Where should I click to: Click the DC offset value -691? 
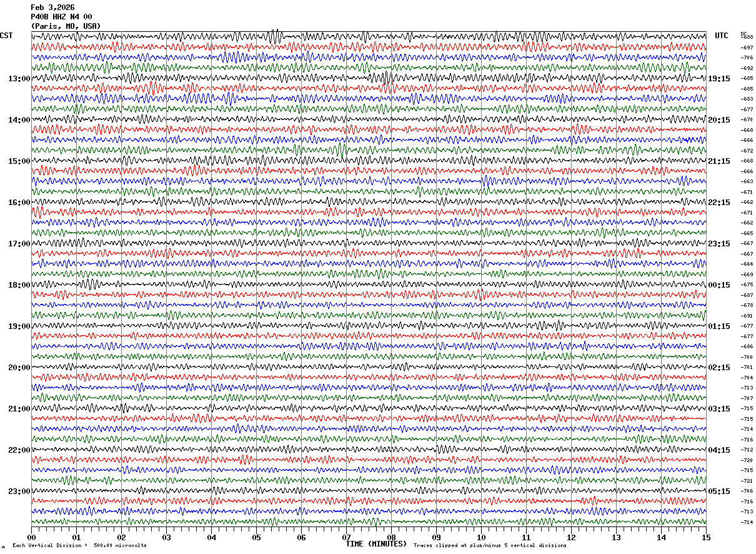coord(747,316)
